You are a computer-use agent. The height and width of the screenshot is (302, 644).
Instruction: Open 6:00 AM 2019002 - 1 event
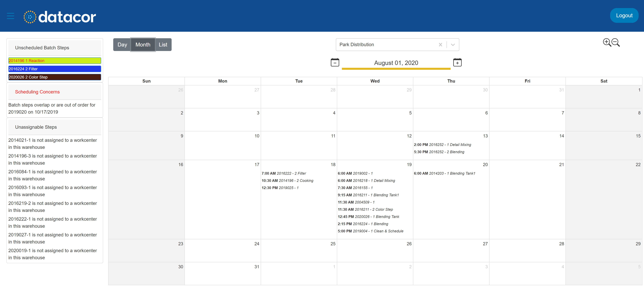point(355,173)
